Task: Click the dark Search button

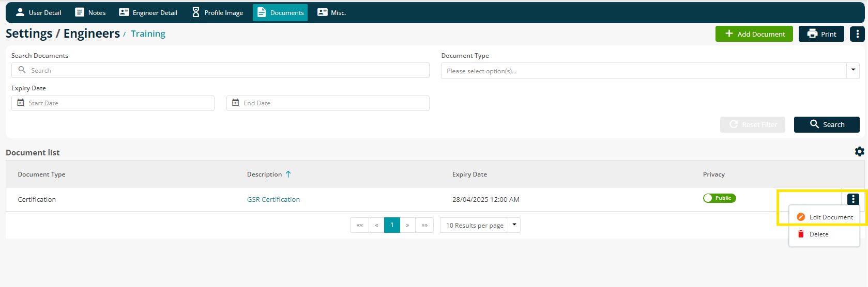Action: click(827, 124)
